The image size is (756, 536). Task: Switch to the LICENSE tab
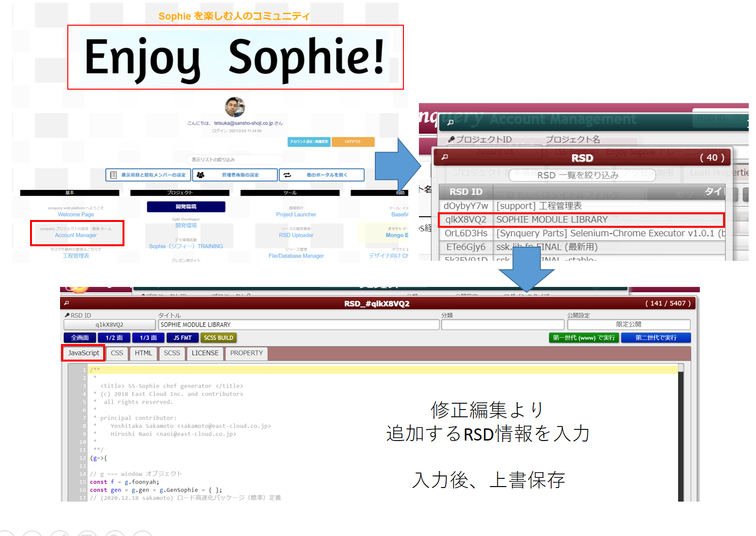205,353
